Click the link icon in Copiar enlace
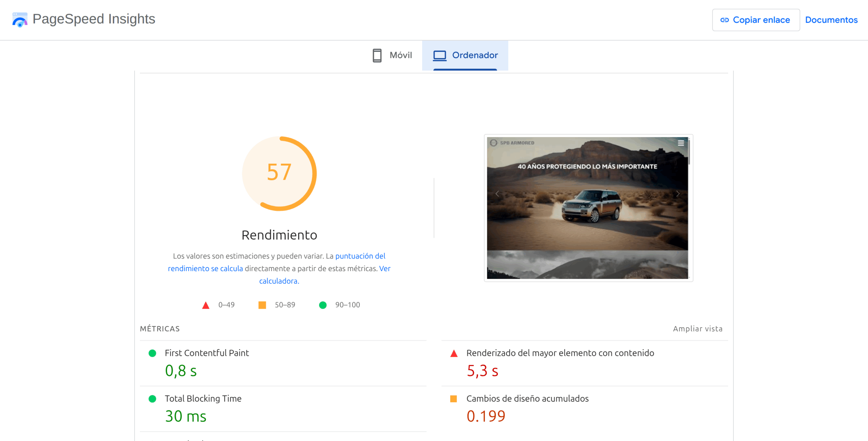Viewport: 868px width, 441px height. tap(725, 20)
